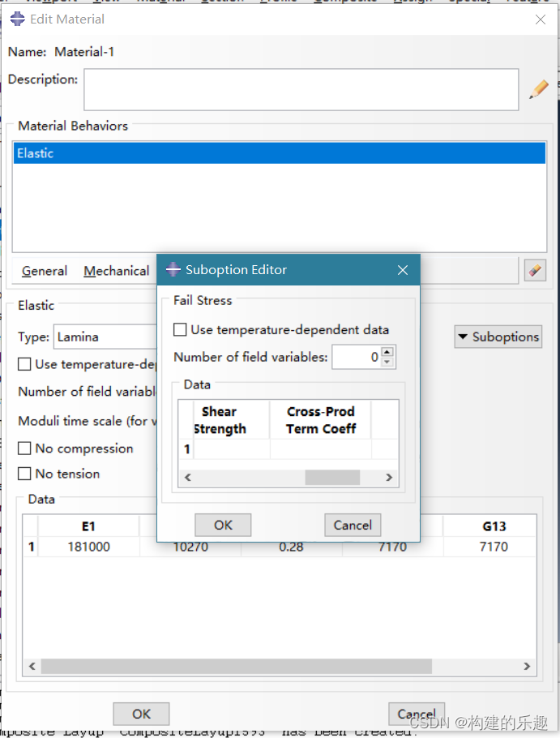Open the General menu
This screenshot has height=738, width=560.
click(45, 271)
